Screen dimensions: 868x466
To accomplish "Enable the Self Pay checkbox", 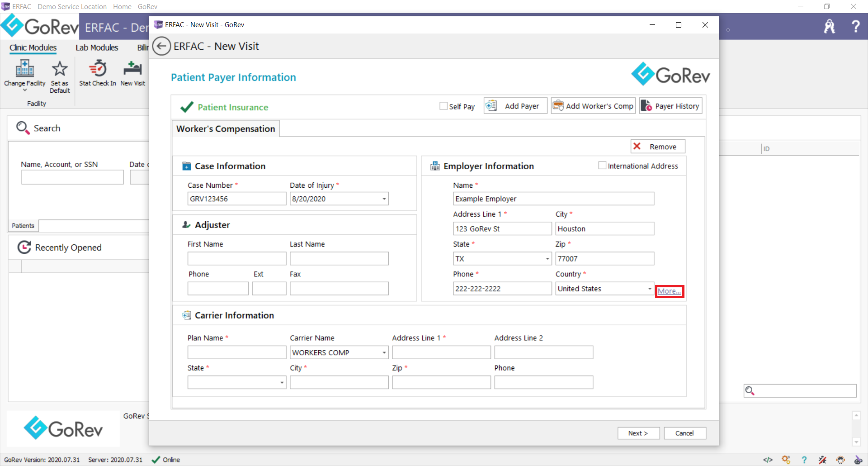I will [443, 106].
